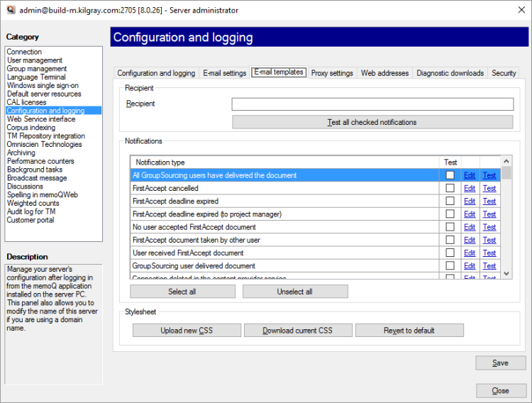532x403 pixels.
Task: Open CAL licenses category
Action: coord(26,102)
